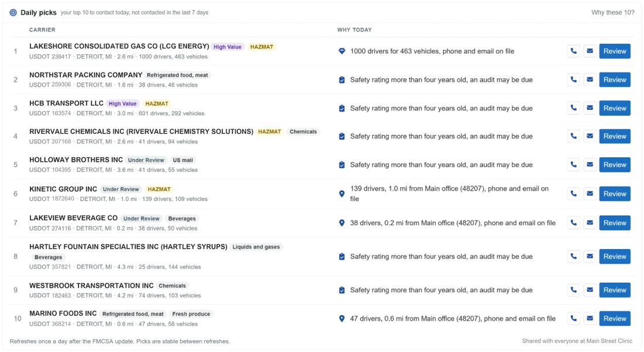Viewport: 644px width, 352px height.
Task: Click phone icon for Kinetic Group Inc
Action: pyautogui.click(x=573, y=194)
